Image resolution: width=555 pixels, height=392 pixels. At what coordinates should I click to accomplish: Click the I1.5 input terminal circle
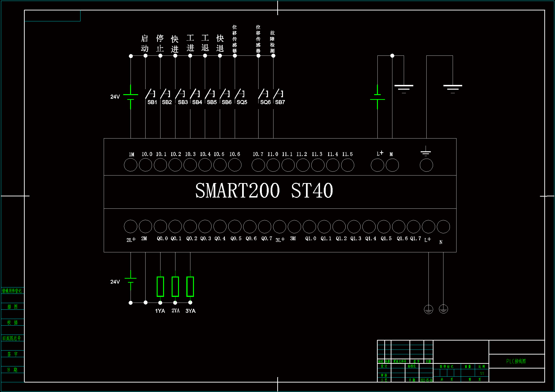(348, 165)
